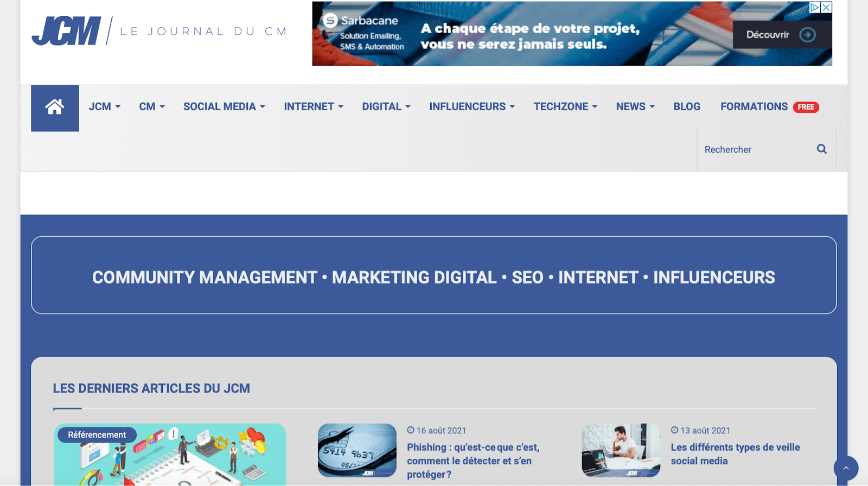Expand the Influenceurs dropdown menu
This screenshot has height=486, width=868.
[471, 107]
